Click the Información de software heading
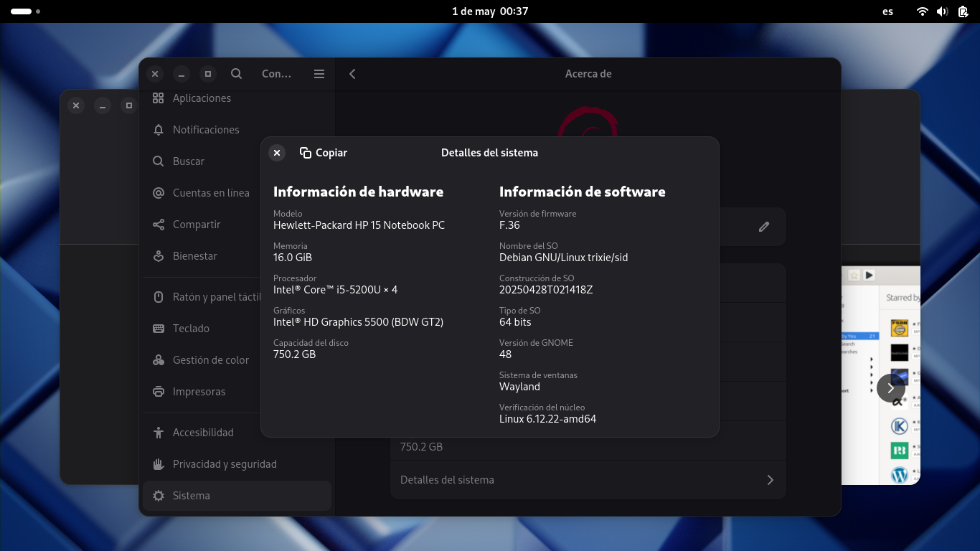 coord(582,192)
